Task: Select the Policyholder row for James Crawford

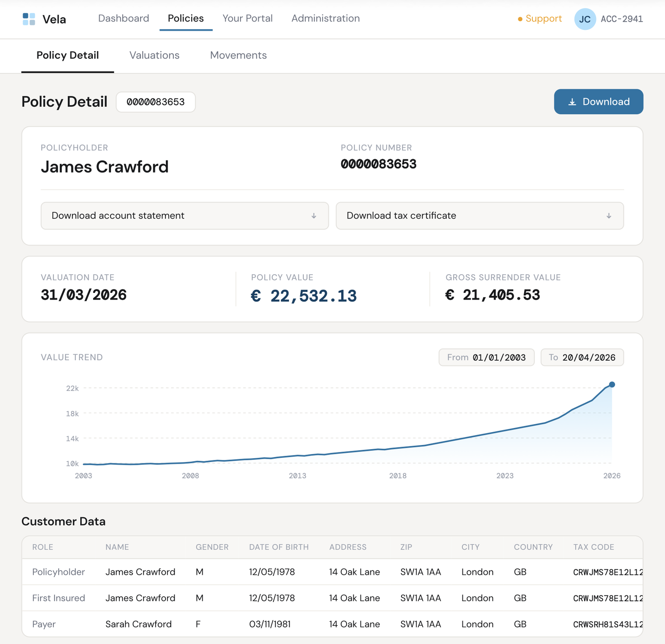Action: (166, 572)
